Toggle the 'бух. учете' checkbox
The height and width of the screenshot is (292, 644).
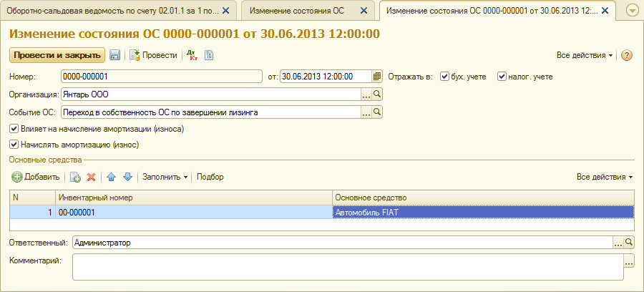click(x=444, y=77)
